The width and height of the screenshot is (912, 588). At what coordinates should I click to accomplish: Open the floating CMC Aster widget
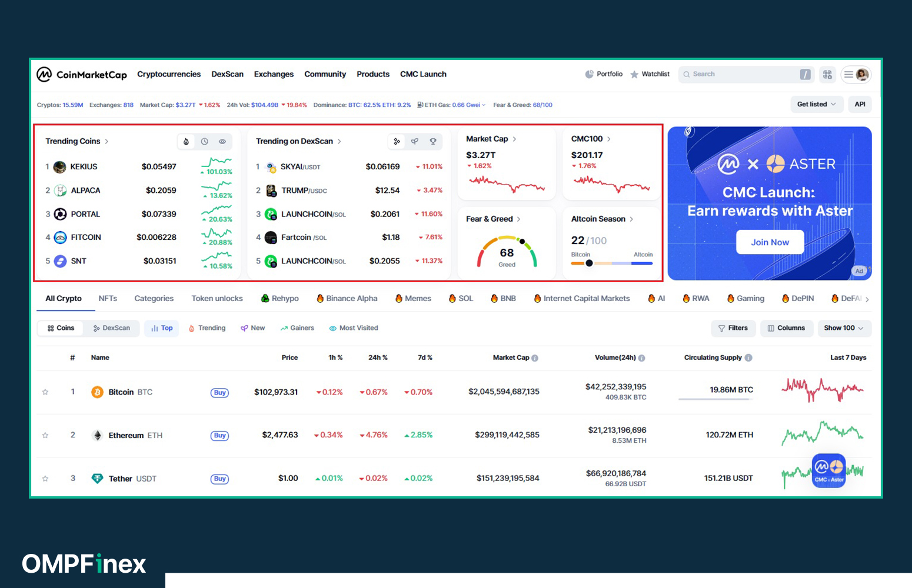click(x=828, y=470)
